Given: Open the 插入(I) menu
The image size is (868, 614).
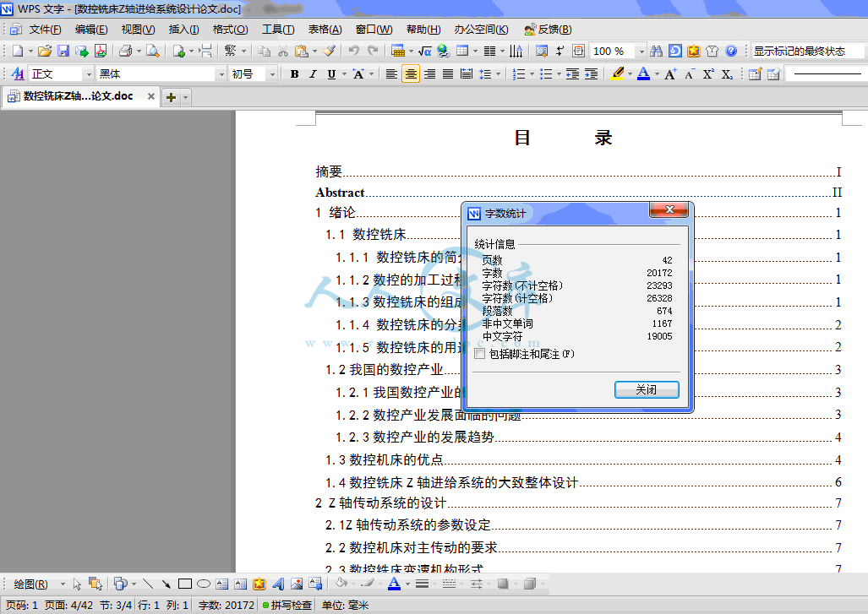Looking at the screenshot, I should 183,30.
